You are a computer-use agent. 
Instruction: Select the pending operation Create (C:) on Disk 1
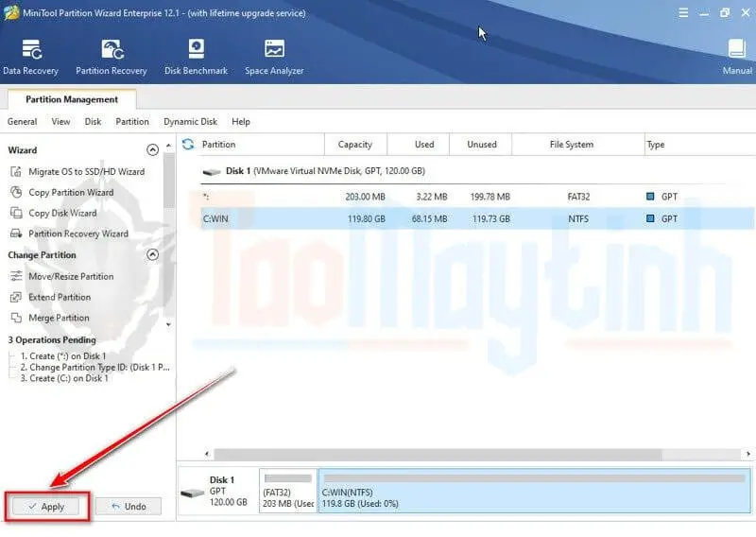(x=68, y=378)
